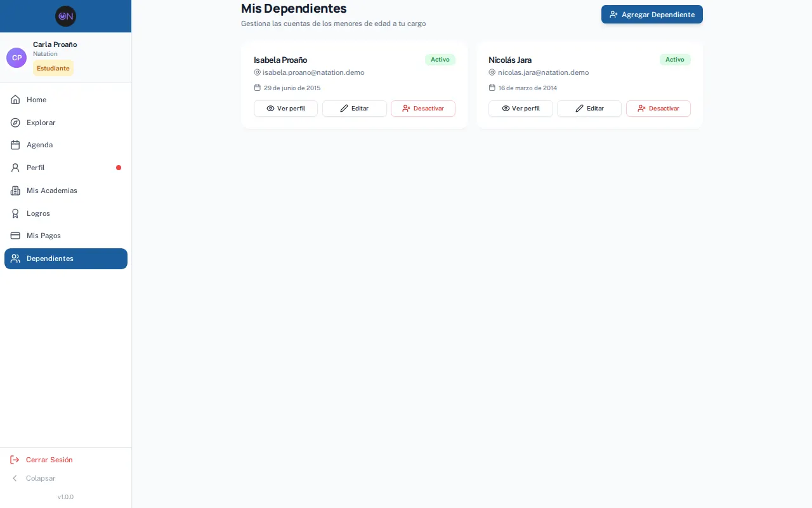
Task: View Isabela Proaño's profile
Action: coord(286,109)
